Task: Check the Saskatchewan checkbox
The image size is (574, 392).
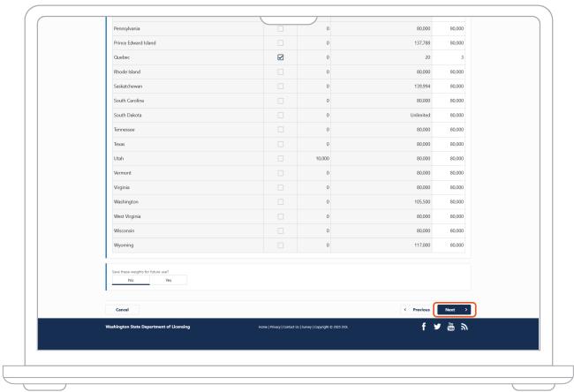Action: (x=281, y=86)
